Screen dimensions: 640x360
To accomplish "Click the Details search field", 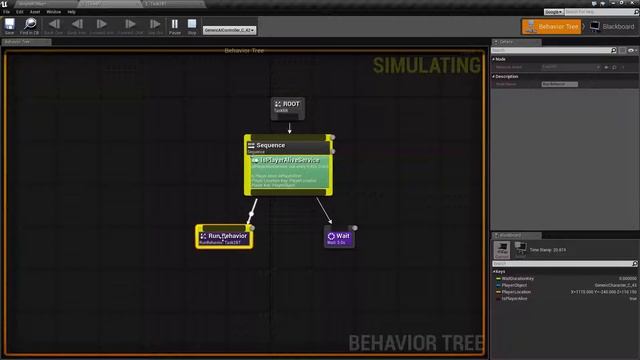I will click(x=551, y=50).
